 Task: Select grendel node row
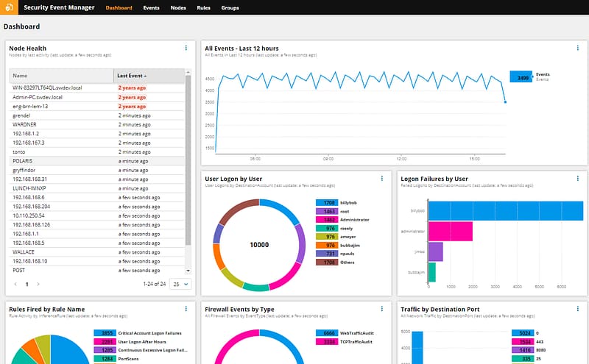[97, 115]
